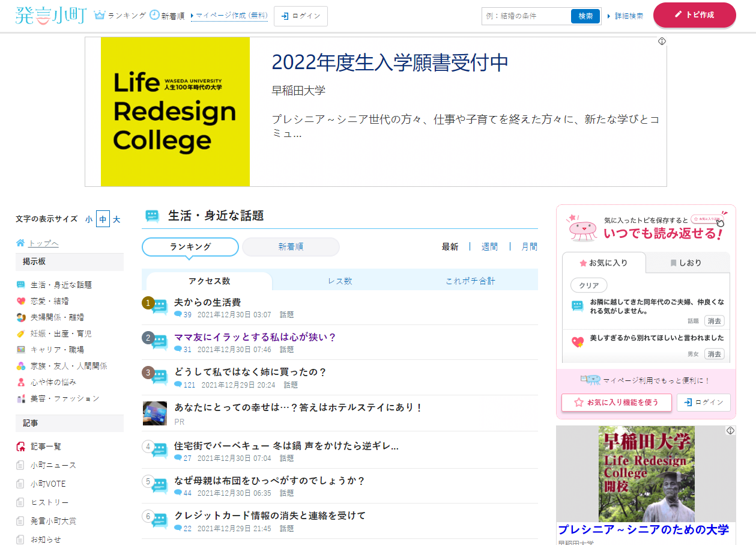Click the house icon next to トップへ

tap(20, 243)
